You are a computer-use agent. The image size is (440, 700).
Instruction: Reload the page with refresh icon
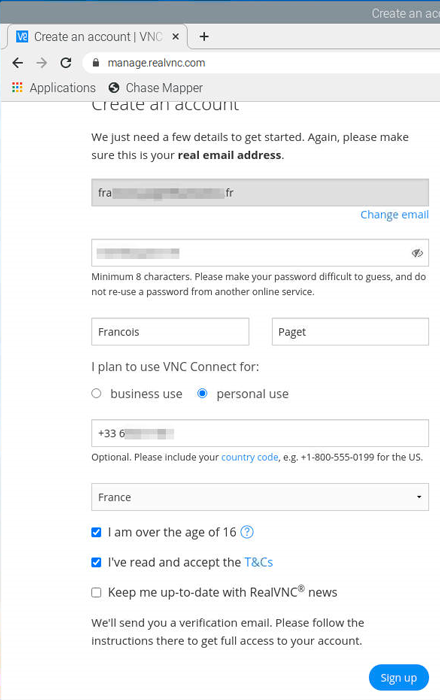[x=66, y=63]
